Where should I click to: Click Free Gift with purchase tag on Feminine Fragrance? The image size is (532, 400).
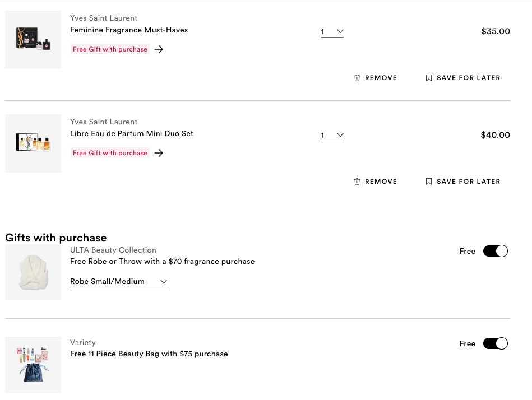(110, 49)
